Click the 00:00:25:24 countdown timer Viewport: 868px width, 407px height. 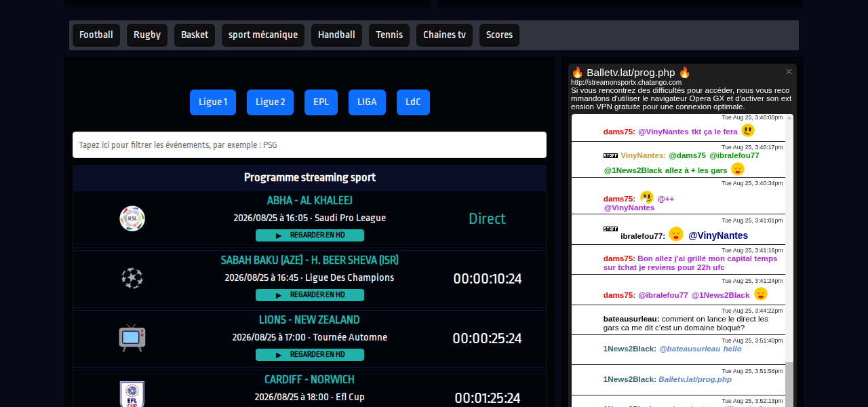[x=487, y=338]
